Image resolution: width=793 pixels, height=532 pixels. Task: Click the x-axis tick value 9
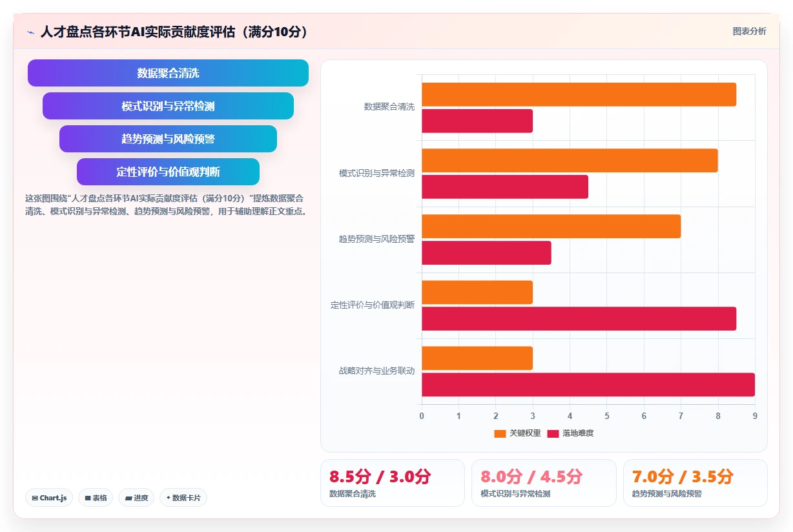pos(755,416)
